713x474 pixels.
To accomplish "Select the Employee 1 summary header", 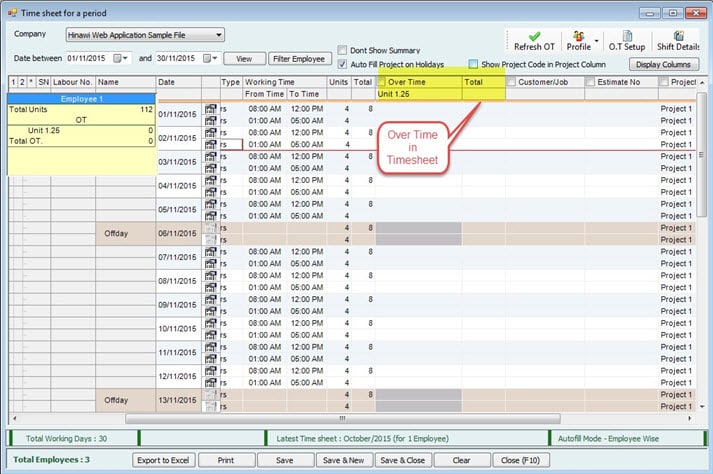I will (x=82, y=99).
